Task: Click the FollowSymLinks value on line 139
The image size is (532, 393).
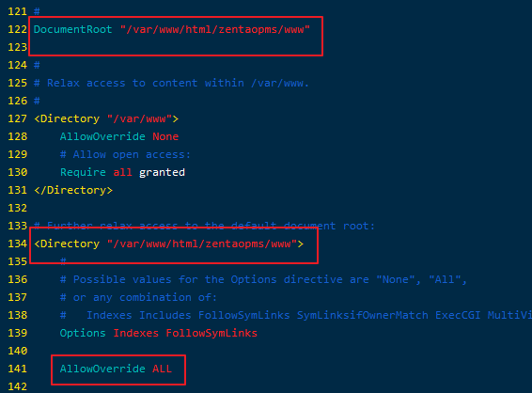Action: coord(211,333)
